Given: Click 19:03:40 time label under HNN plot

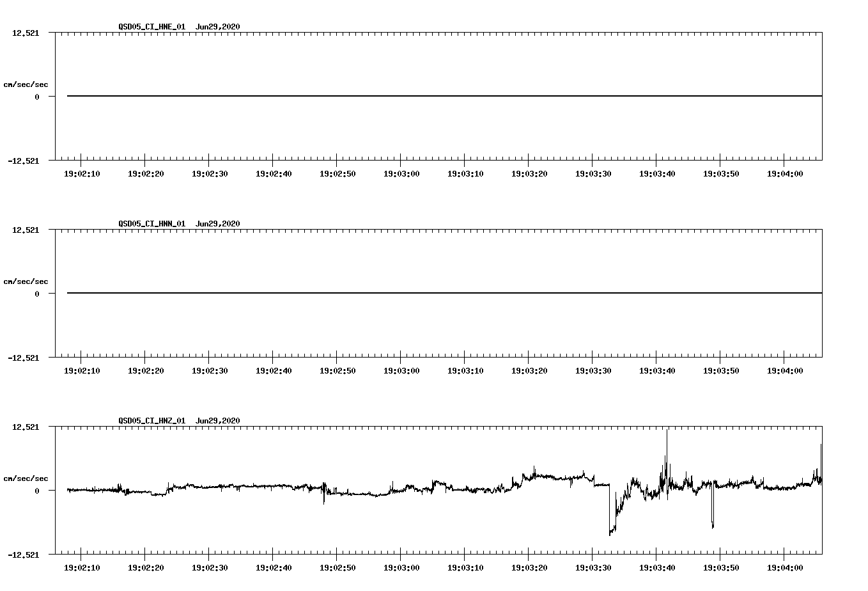Looking at the screenshot, I should (x=657, y=371).
